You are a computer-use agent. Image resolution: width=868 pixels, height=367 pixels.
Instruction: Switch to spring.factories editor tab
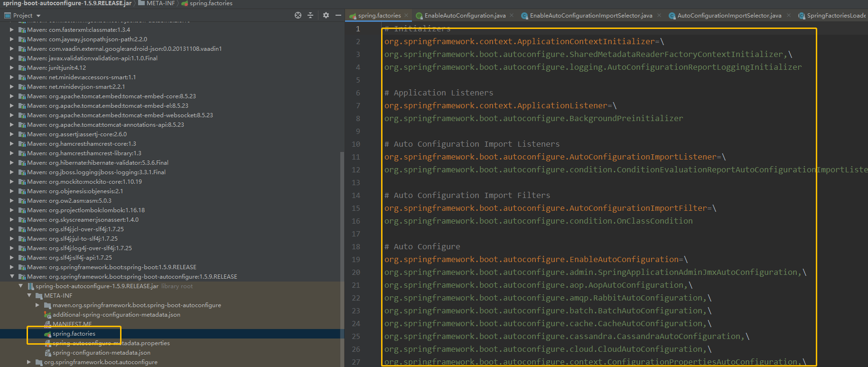pyautogui.click(x=379, y=16)
